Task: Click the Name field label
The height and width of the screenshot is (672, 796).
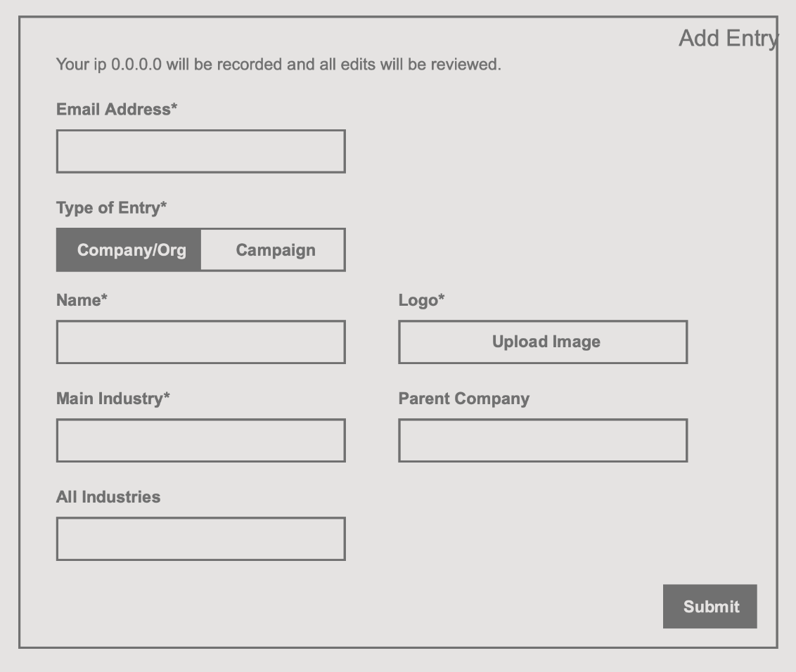Action: pyautogui.click(x=82, y=300)
